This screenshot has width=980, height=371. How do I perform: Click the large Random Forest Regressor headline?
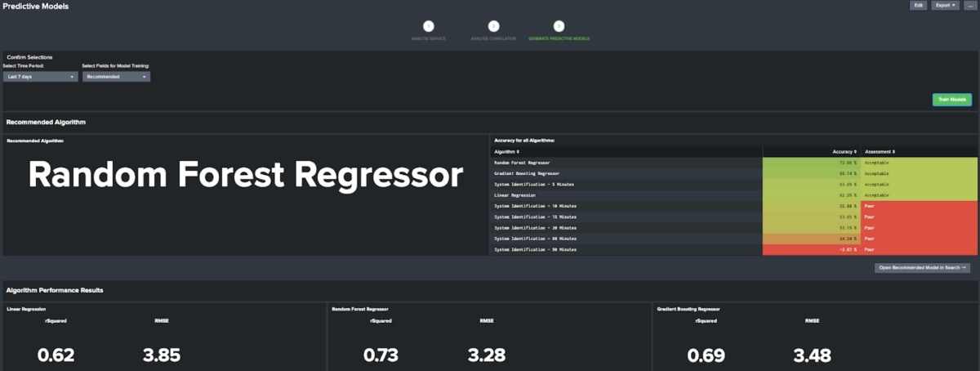coord(246,175)
